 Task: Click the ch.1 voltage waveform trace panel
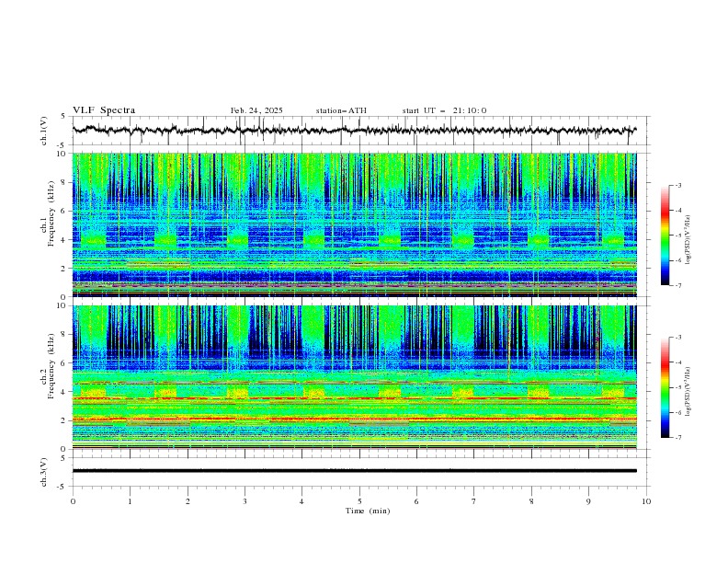(361, 131)
